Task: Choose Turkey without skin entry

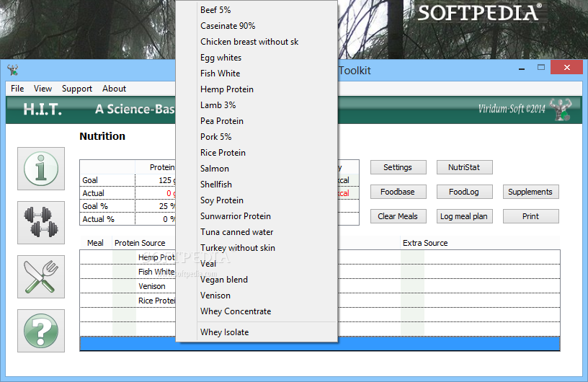Action: (x=257, y=248)
